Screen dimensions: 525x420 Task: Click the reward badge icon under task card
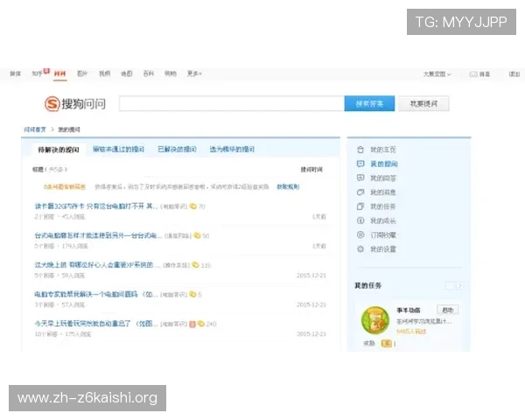386,343
